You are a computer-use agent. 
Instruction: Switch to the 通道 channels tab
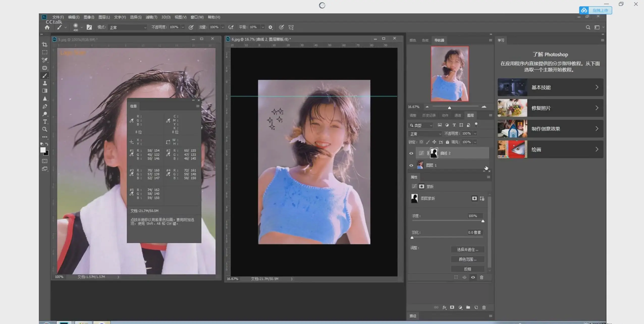458,115
